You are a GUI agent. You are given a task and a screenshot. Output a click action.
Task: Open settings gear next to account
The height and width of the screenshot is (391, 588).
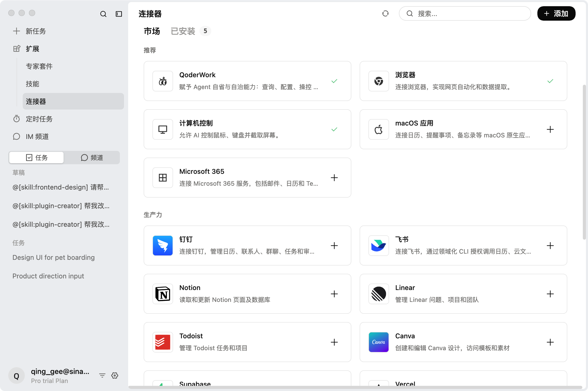point(115,376)
